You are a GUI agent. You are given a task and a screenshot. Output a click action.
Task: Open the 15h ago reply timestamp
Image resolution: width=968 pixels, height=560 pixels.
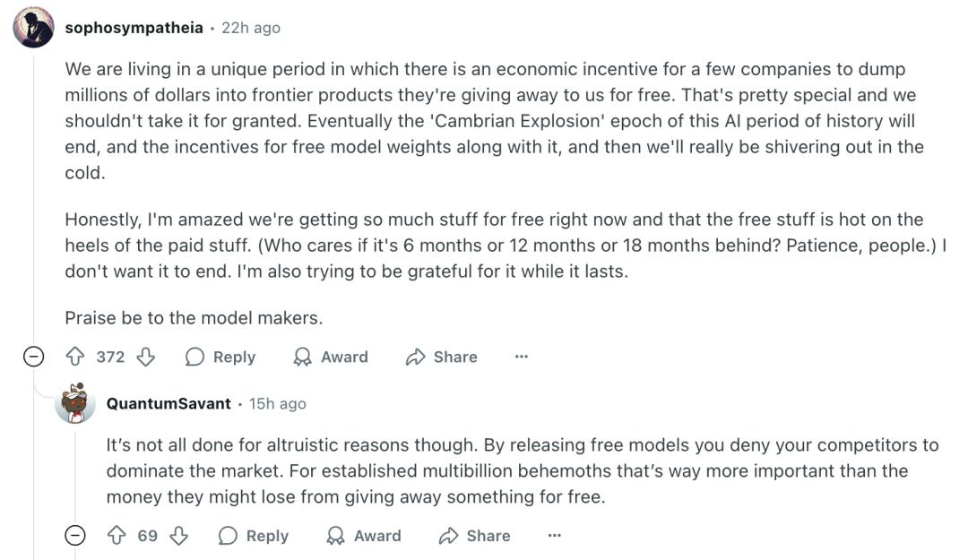278,403
